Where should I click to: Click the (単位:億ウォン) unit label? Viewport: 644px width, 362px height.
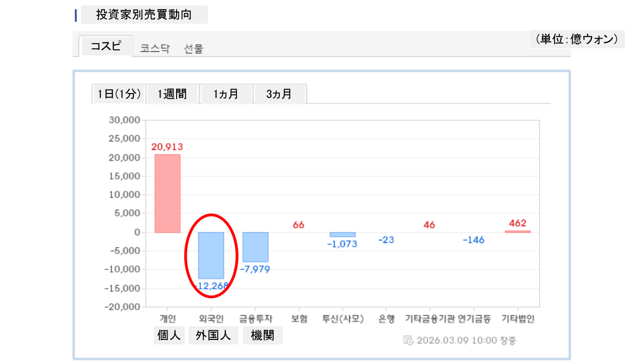[x=577, y=39]
